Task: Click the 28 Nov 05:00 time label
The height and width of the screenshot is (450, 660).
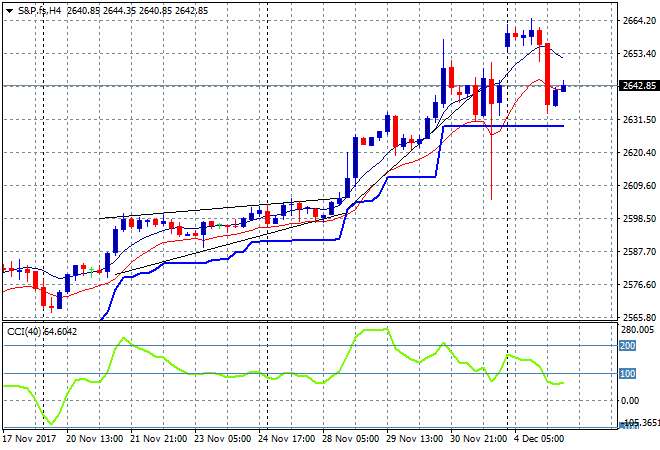Action: (351, 439)
